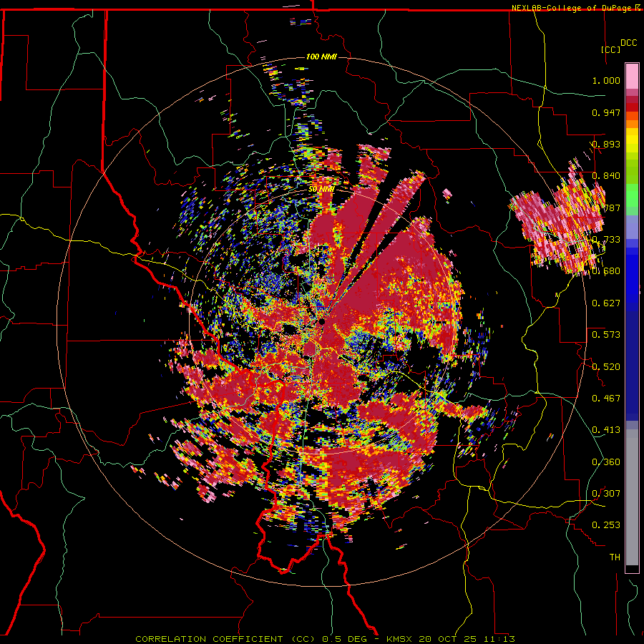
Task: Pick the bright green color bar segment
Action: pyautogui.click(x=632, y=195)
